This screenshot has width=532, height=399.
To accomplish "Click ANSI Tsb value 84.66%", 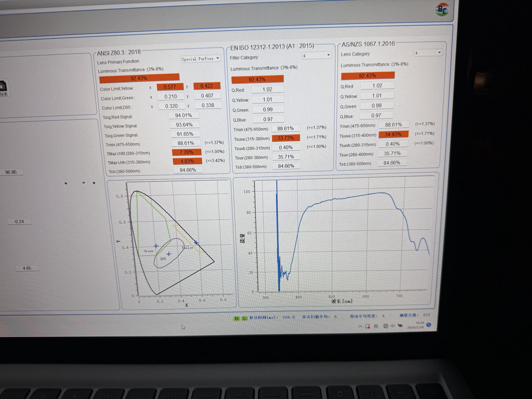I will (188, 170).
